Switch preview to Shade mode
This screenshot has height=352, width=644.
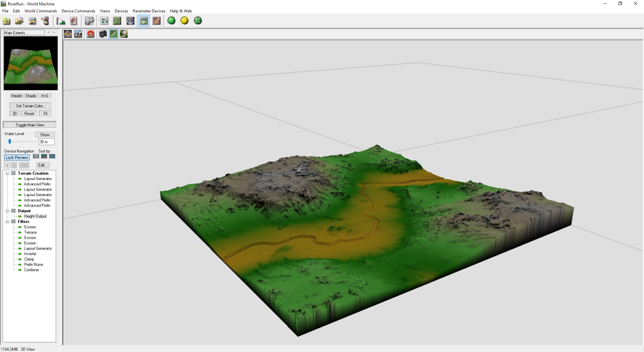coord(31,96)
